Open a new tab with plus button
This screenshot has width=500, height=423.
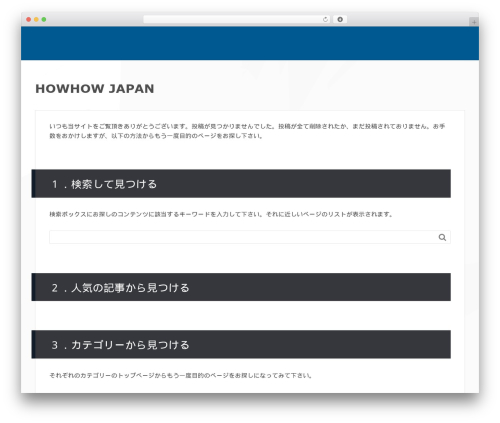pyautogui.click(x=474, y=22)
